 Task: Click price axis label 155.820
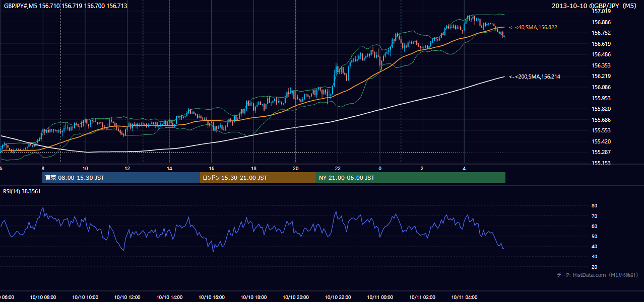pyautogui.click(x=601, y=109)
